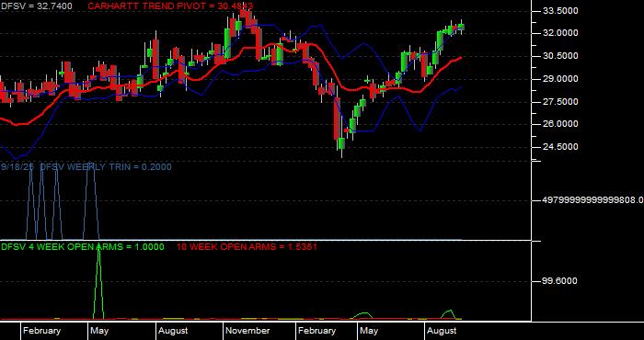Click the 32.0000 price axis value
The width and height of the screenshot is (644, 340).
(559, 33)
